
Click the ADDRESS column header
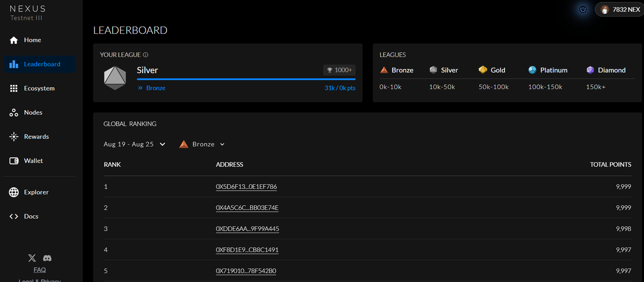coord(229,165)
